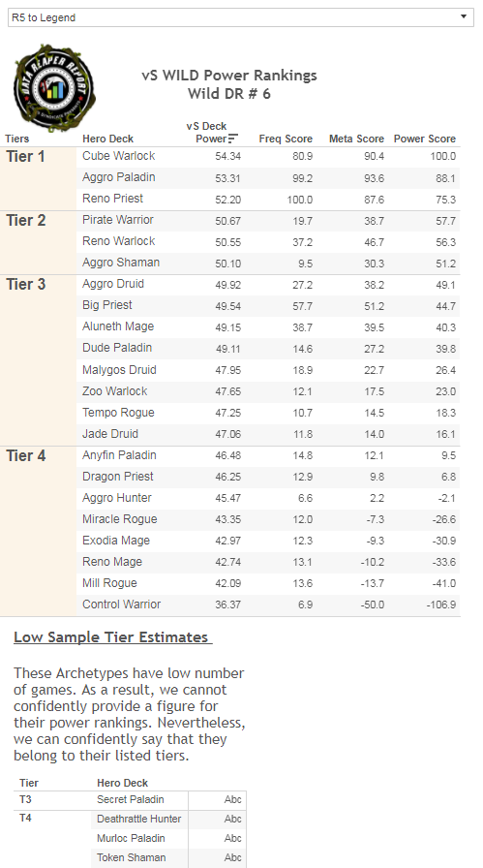Select the Cube Warlock row
Screen dimensions: 483x868
268,156
